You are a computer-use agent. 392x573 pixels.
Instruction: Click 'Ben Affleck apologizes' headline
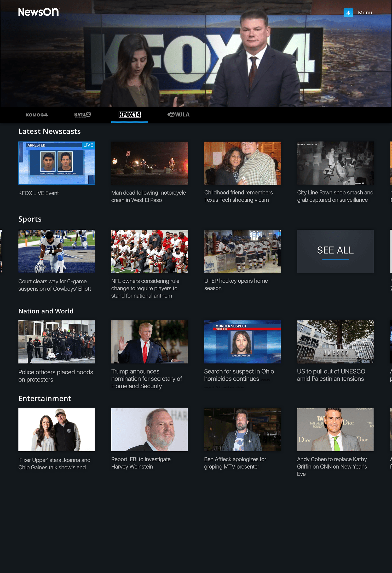click(x=235, y=463)
